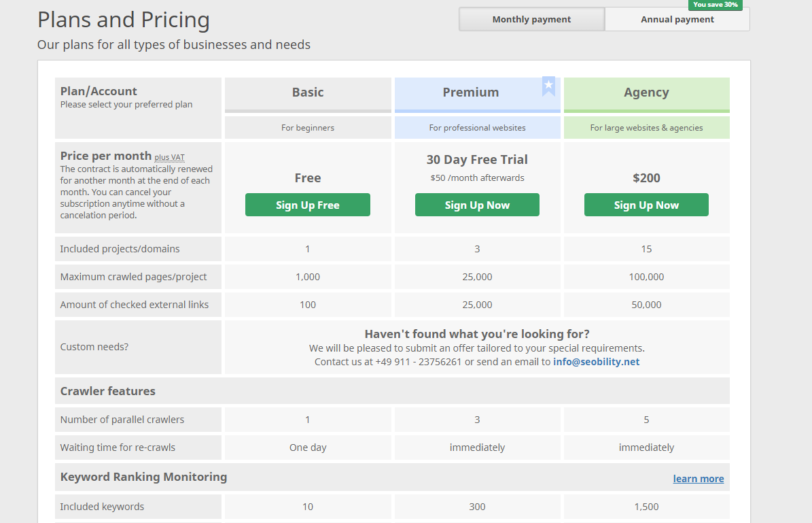Click Sign Up Now under Agency plan
The width and height of the screenshot is (812, 523).
coord(646,205)
